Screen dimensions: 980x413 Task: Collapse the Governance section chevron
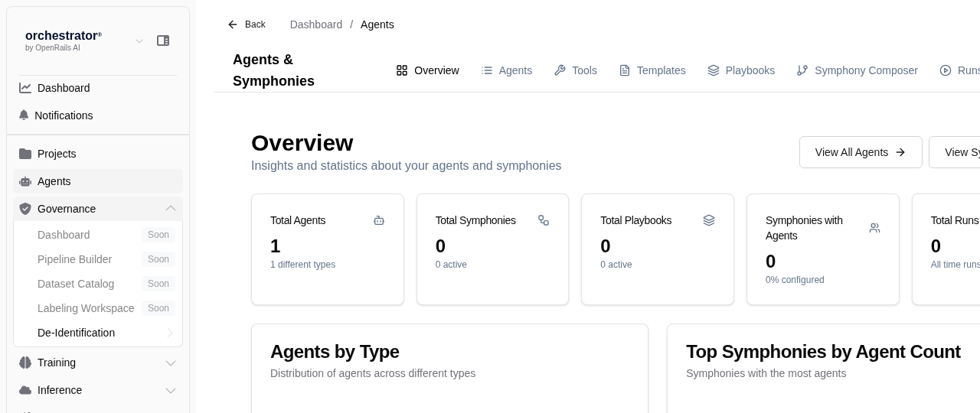point(171,209)
